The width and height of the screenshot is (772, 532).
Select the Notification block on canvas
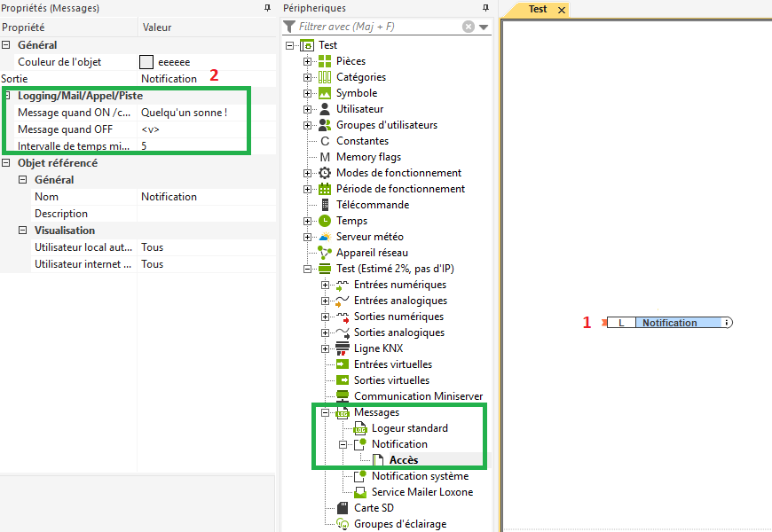(669, 323)
